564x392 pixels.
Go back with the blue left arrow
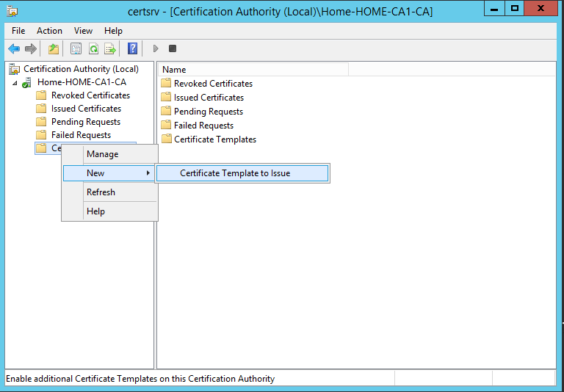[14, 48]
